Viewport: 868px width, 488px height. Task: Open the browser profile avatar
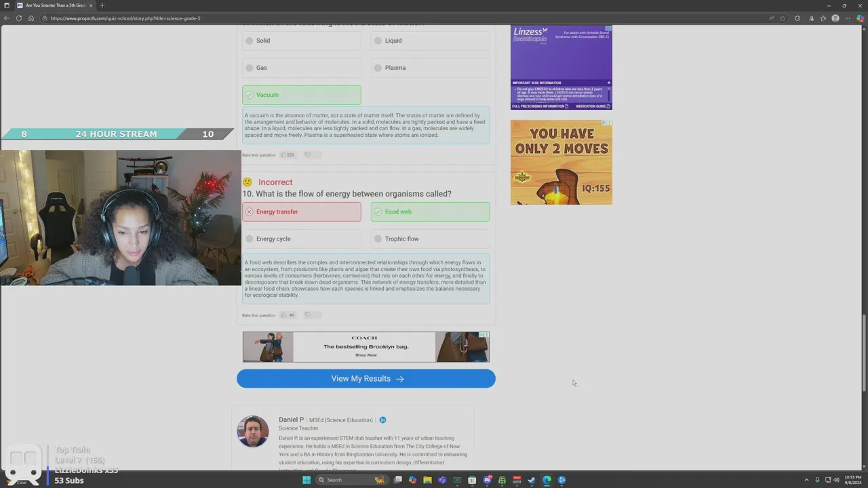pos(835,18)
